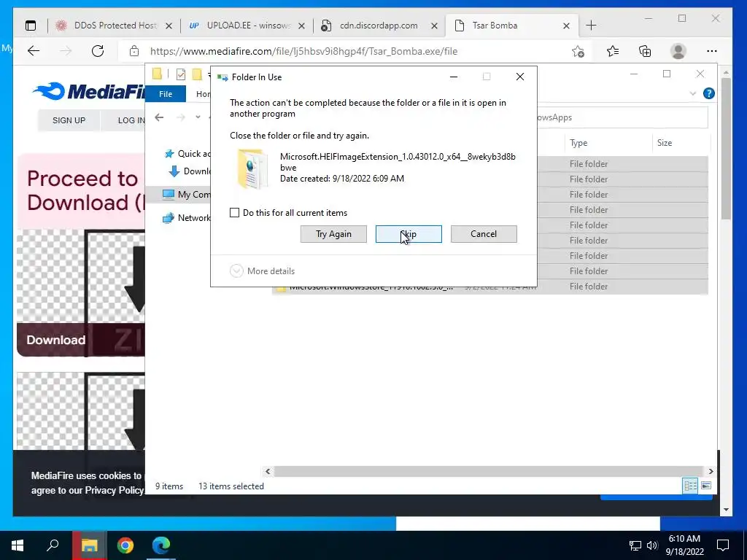Screen dimensions: 747x560
Task: Open Downloads in Explorer sidebar
Action: click(190, 171)
